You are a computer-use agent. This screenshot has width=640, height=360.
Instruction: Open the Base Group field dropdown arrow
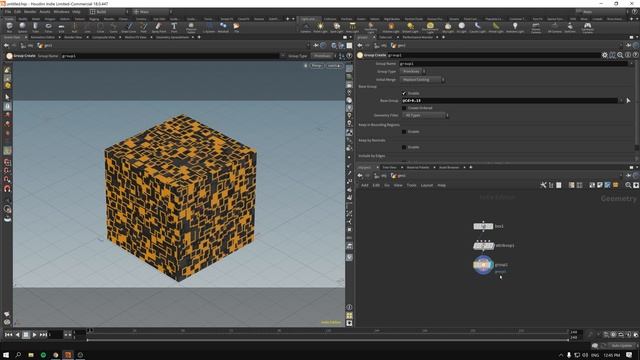(x=622, y=100)
